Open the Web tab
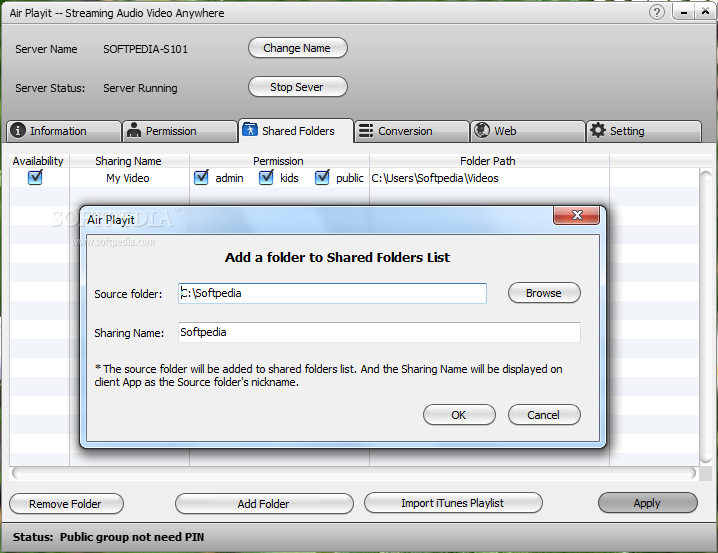The height and width of the screenshot is (553, 718). (x=528, y=131)
